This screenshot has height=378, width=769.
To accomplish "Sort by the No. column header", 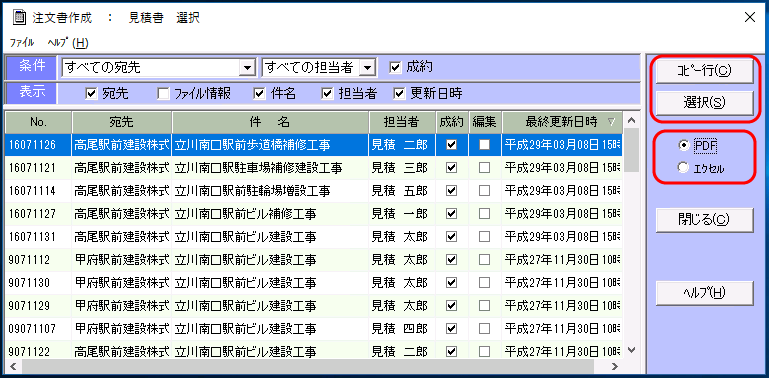I will (x=38, y=122).
